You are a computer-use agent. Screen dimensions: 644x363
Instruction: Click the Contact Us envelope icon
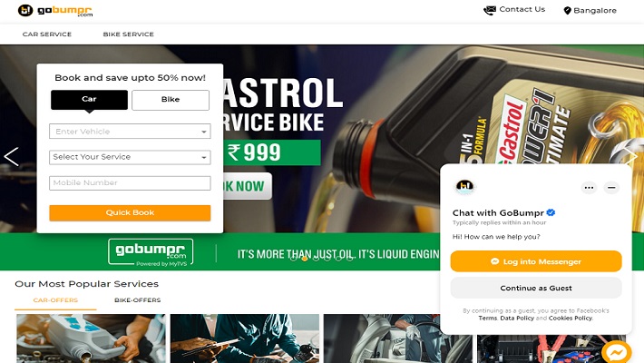tap(490, 10)
